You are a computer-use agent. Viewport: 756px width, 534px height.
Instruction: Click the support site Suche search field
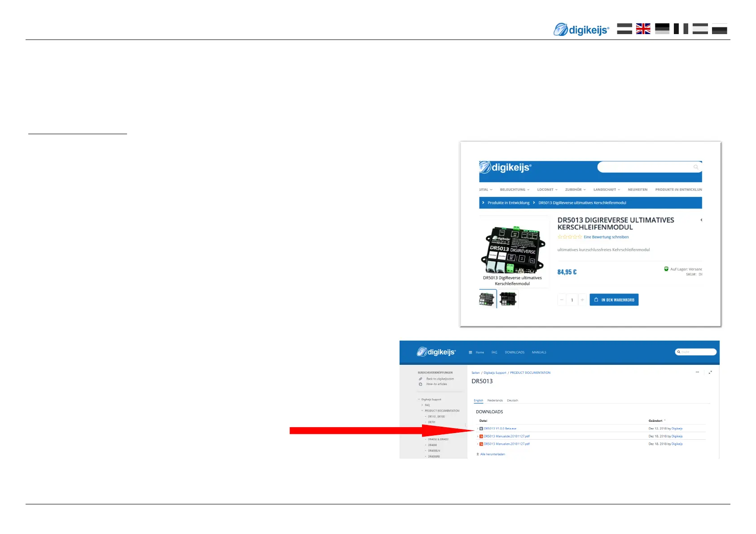point(696,352)
